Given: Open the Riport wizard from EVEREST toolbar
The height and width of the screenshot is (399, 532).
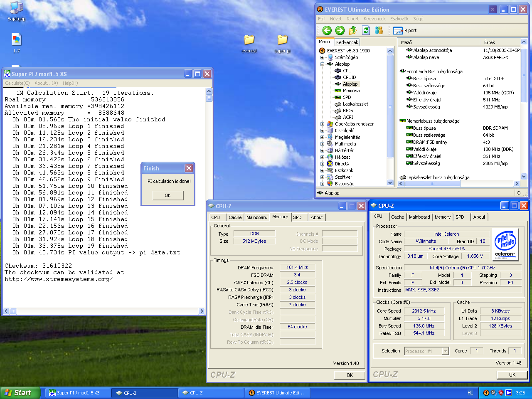Looking at the screenshot, I should [405, 30].
